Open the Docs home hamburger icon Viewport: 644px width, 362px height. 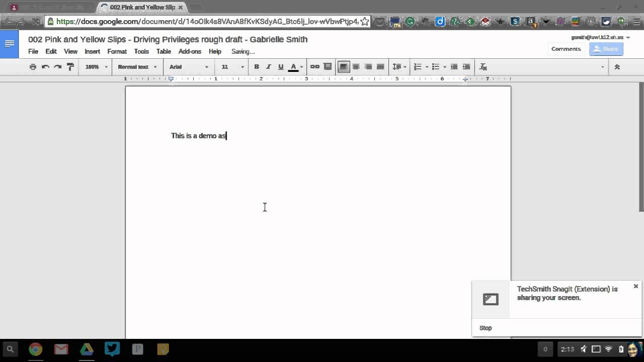pyautogui.click(x=9, y=44)
